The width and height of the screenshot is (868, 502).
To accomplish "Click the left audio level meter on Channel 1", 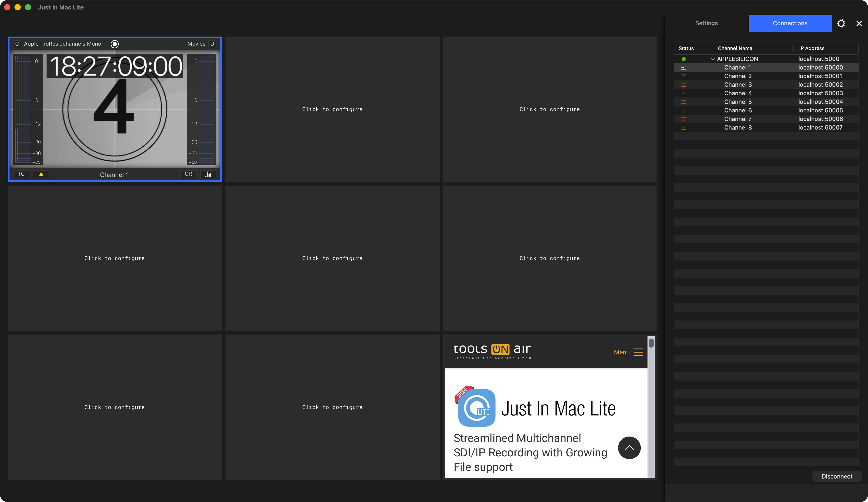I will [x=28, y=109].
